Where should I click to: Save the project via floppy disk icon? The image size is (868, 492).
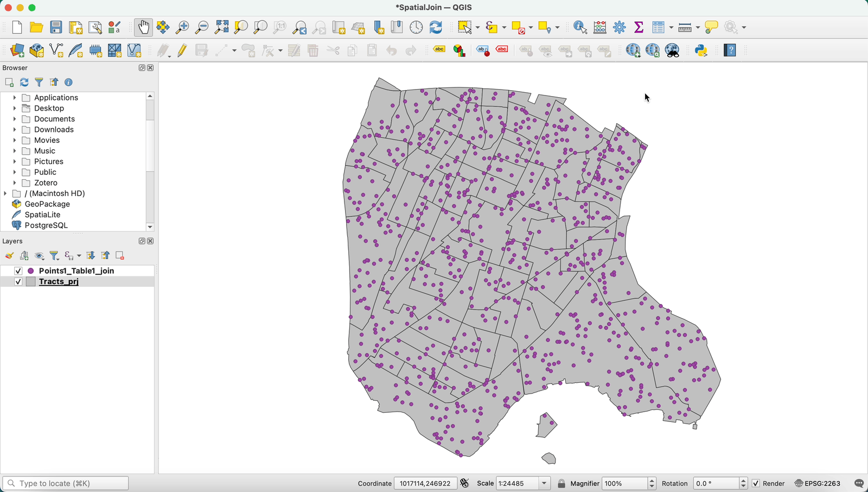tap(56, 27)
